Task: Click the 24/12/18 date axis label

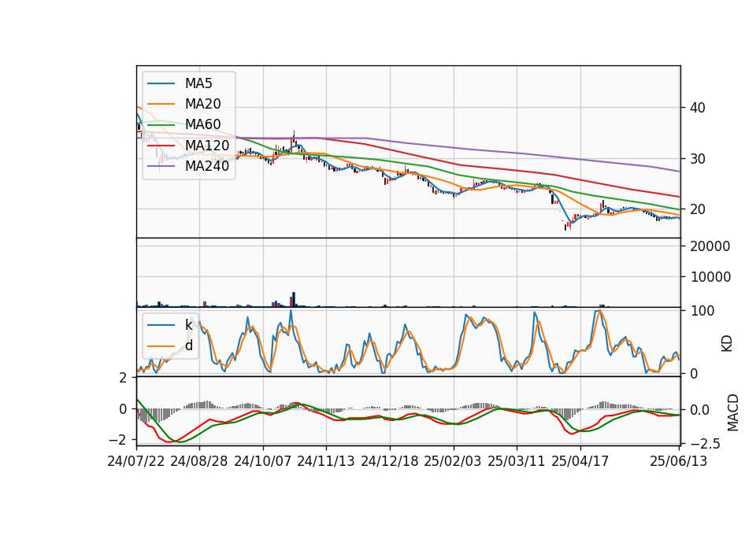Action: coord(390,461)
